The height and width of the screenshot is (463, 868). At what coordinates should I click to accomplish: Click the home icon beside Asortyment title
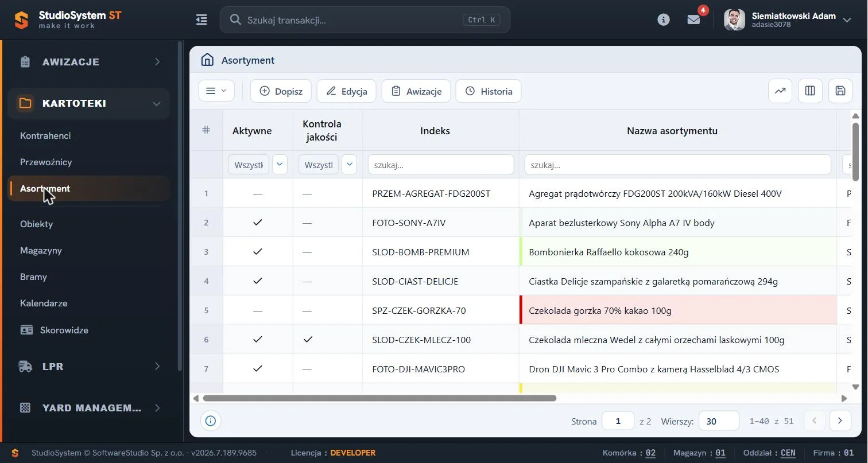point(207,60)
